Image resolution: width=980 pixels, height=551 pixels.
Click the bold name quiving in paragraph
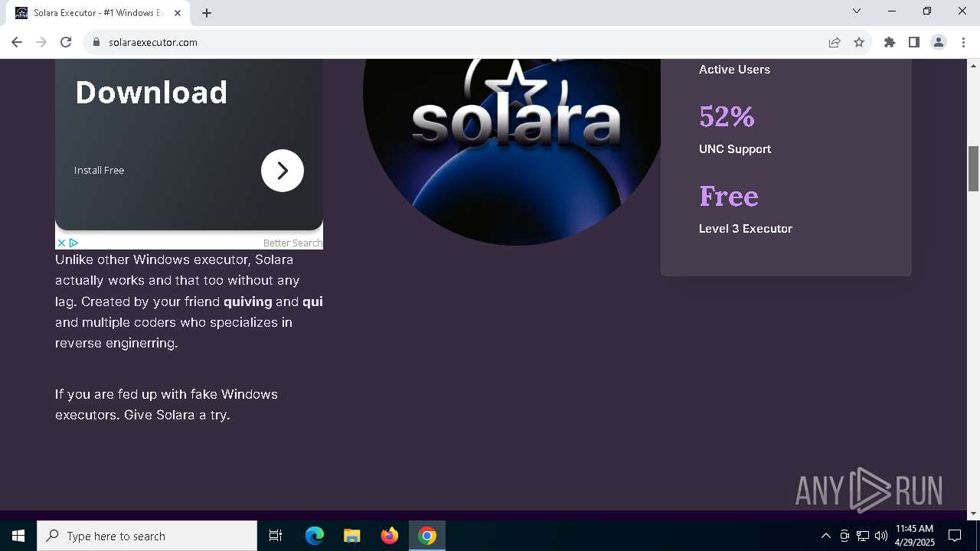tap(248, 302)
